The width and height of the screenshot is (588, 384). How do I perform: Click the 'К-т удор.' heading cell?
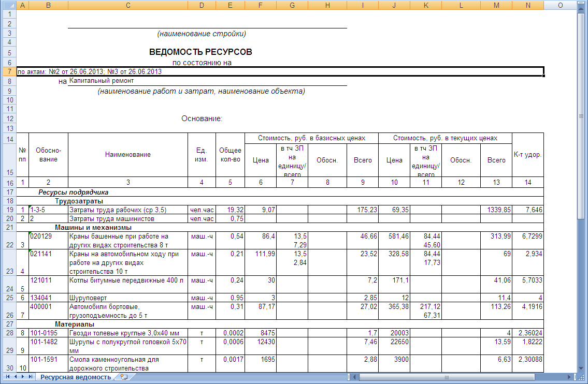527,154
